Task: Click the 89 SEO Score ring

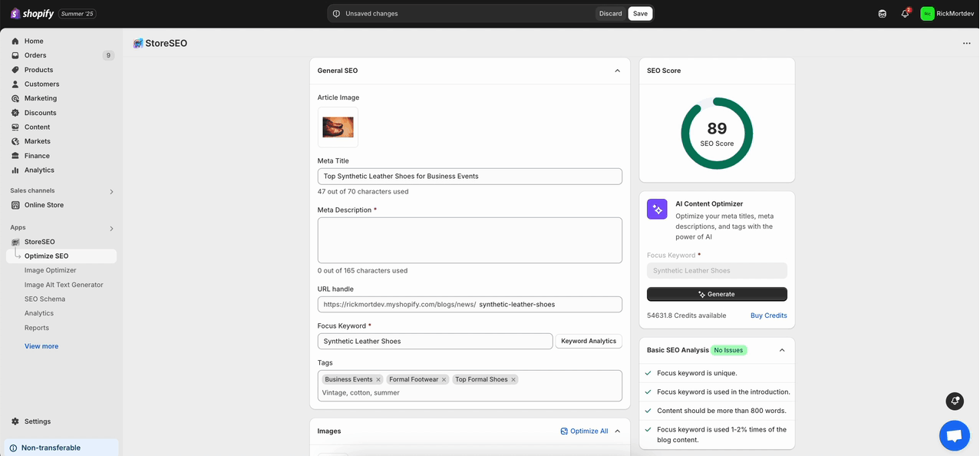Action: 717,134
